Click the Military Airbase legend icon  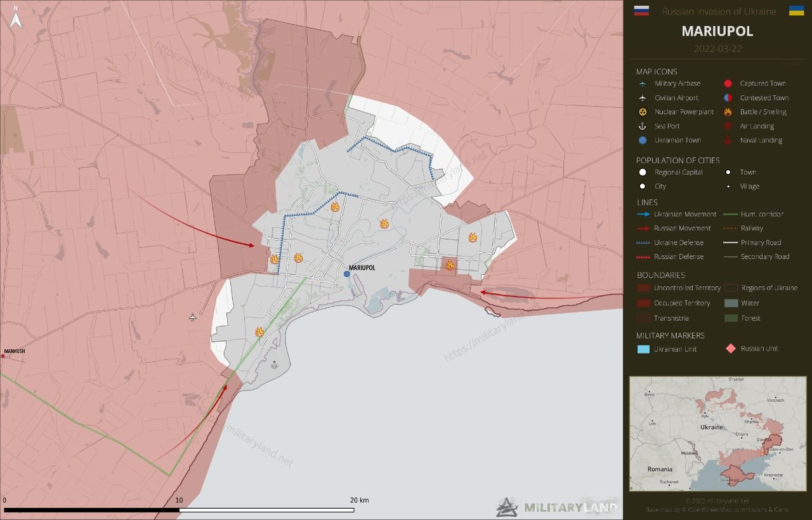coord(643,84)
